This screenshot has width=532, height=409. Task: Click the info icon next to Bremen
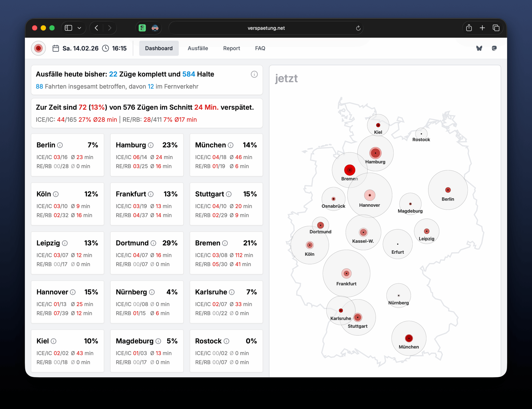[225, 243]
